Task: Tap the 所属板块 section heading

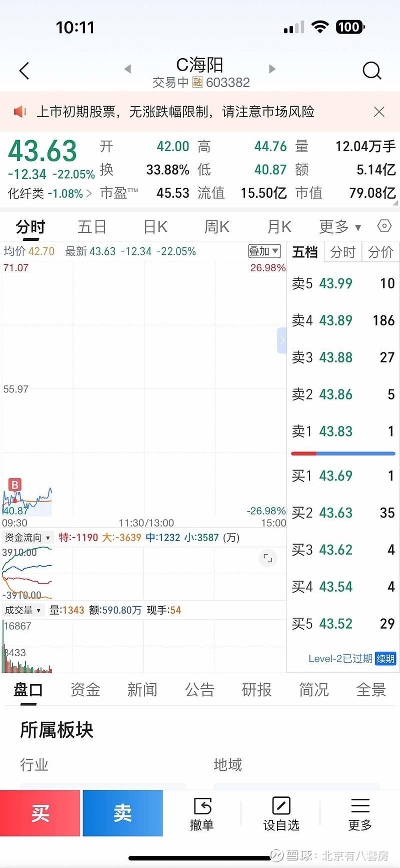Action: pyautogui.click(x=57, y=730)
